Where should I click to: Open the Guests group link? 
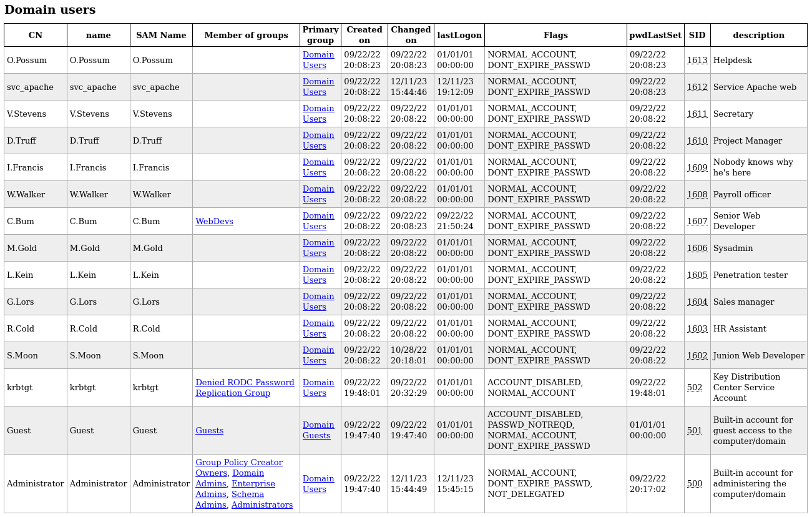pyautogui.click(x=209, y=430)
